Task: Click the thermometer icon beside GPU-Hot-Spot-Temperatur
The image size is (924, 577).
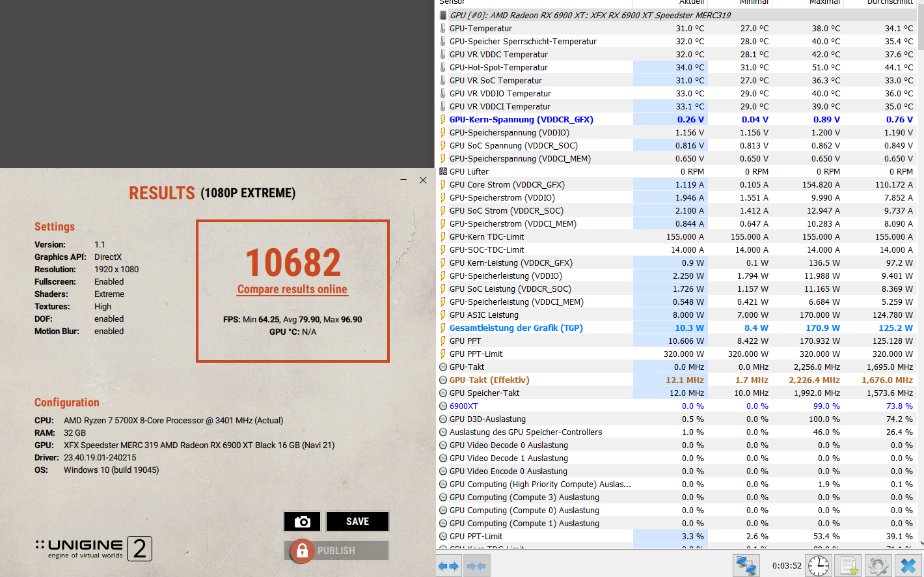Action: (x=443, y=67)
